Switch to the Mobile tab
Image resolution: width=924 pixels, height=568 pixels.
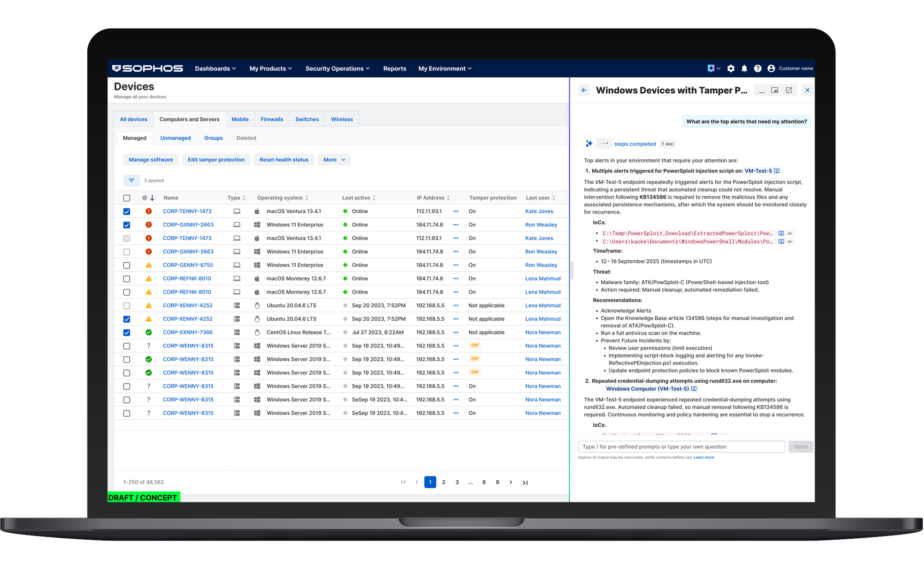(x=240, y=120)
